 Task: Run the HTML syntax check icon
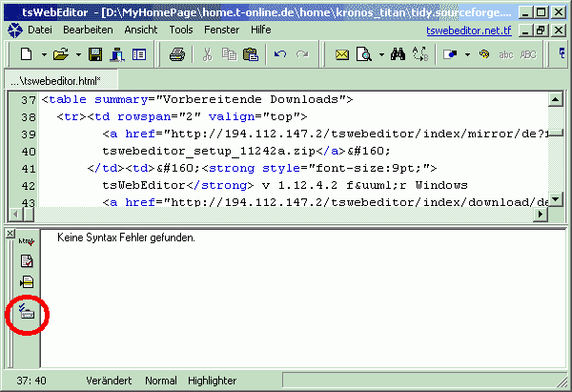pyautogui.click(x=27, y=241)
